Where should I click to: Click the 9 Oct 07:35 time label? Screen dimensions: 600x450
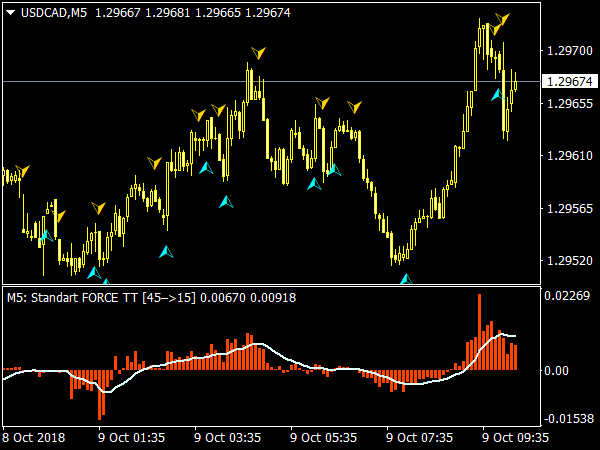pos(419,437)
